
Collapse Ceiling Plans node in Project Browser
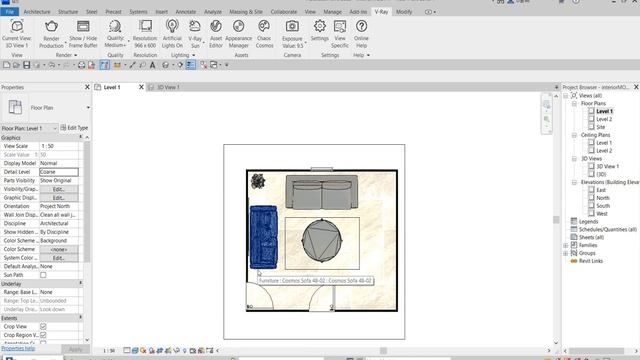tap(574, 135)
